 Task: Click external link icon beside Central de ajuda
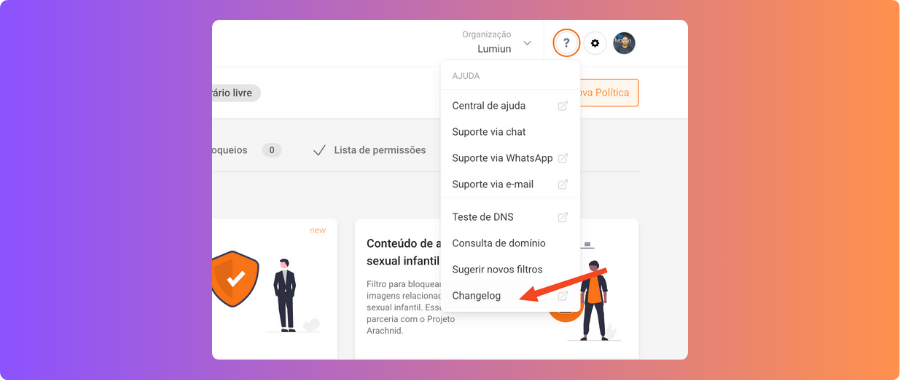pyautogui.click(x=563, y=106)
